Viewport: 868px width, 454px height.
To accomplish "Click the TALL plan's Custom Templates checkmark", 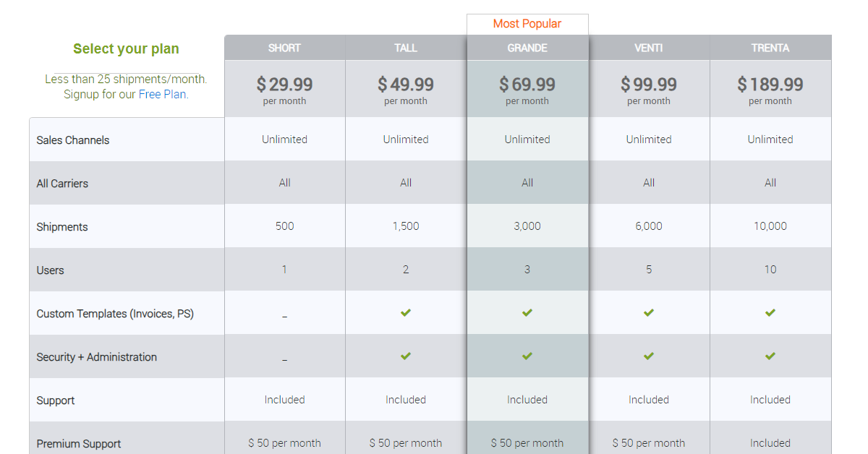I will click(406, 312).
